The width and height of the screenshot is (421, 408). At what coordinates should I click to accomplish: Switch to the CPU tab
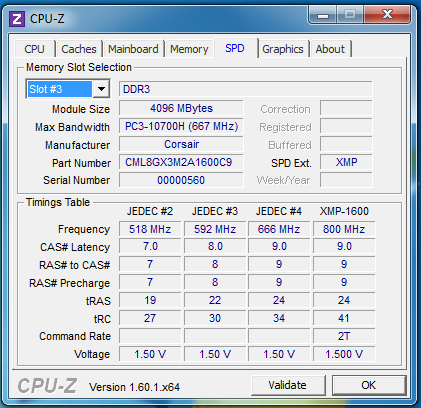34,49
